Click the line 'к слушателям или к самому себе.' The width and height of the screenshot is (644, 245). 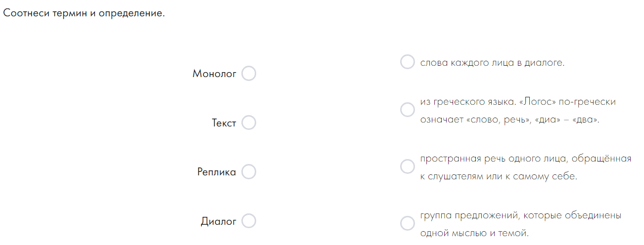pos(499,176)
